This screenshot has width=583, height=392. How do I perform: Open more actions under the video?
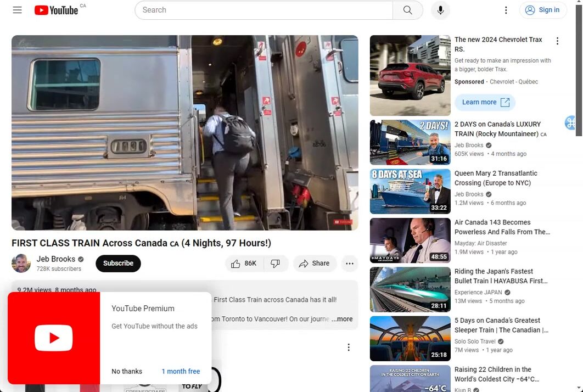pyautogui.click(x=350, y=264)
